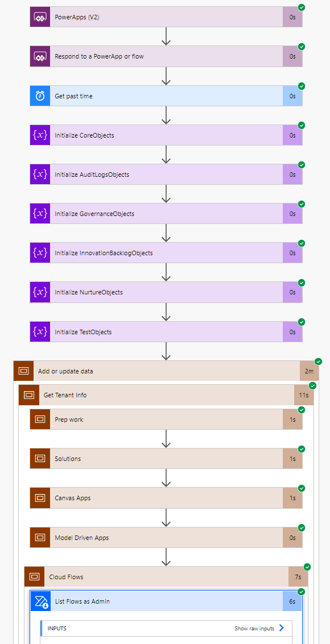Image resolution: width=330 pixels, height=644 pixels.
Task: Click the scope icon on Add or update data
Action: click(x=23, y=371)
